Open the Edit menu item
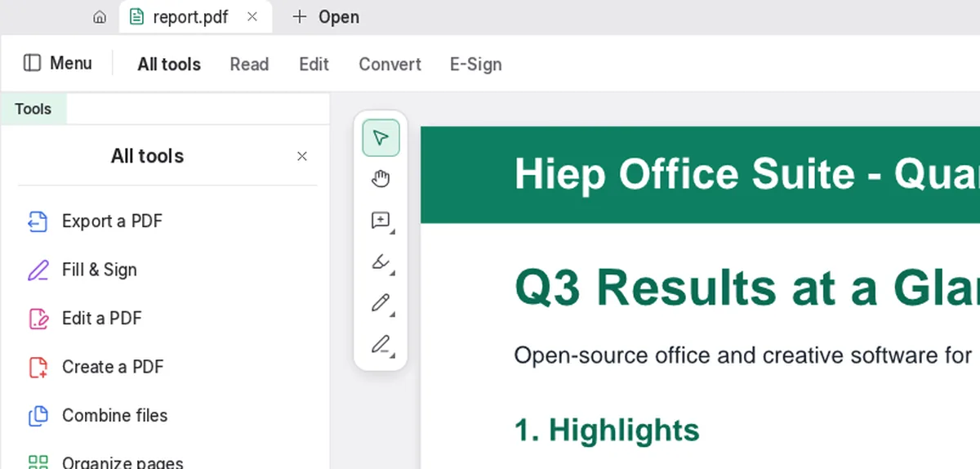 (x=314, y=65)
